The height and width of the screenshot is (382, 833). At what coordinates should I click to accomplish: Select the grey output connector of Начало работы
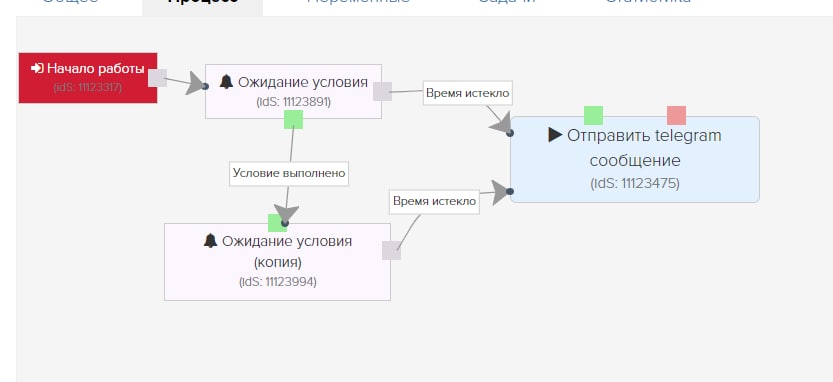pos(157,78)
